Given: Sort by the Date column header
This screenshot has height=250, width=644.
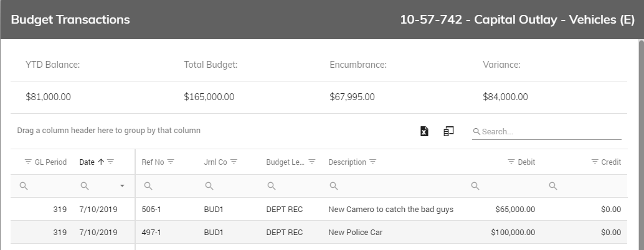Looking at the screenshot, I should [87, 162].
